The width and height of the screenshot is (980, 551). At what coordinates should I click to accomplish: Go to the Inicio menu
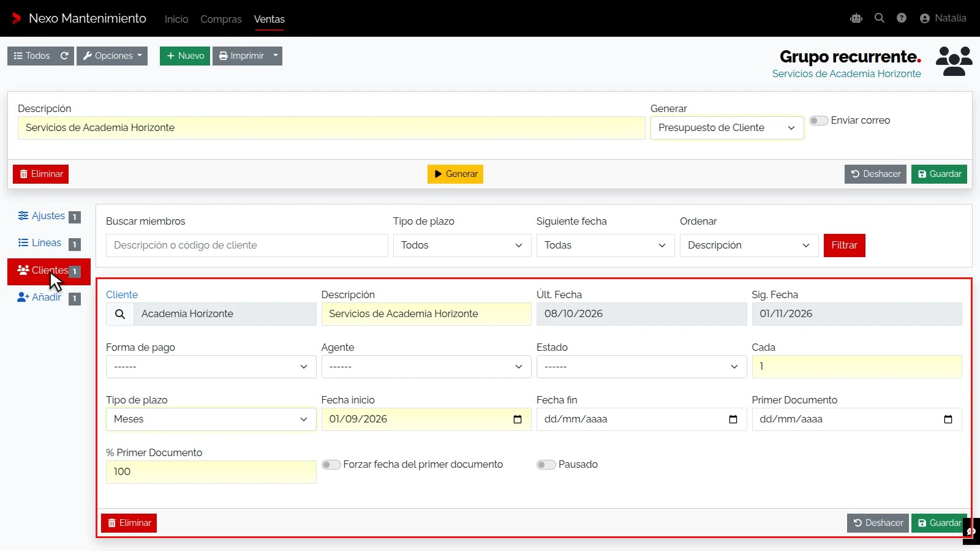point(176,19)
